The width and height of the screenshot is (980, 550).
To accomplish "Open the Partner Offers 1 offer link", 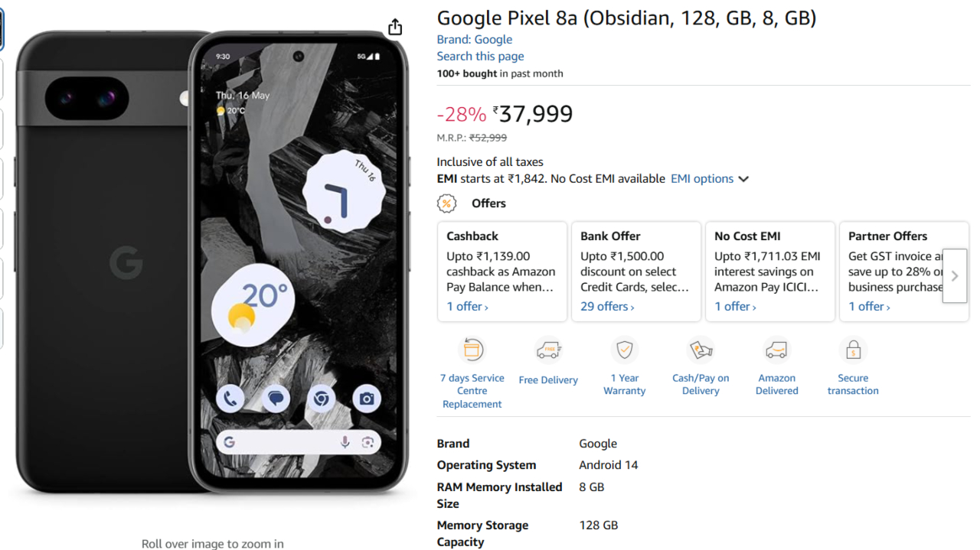I will pyautogui.click(x=869, y=307).
